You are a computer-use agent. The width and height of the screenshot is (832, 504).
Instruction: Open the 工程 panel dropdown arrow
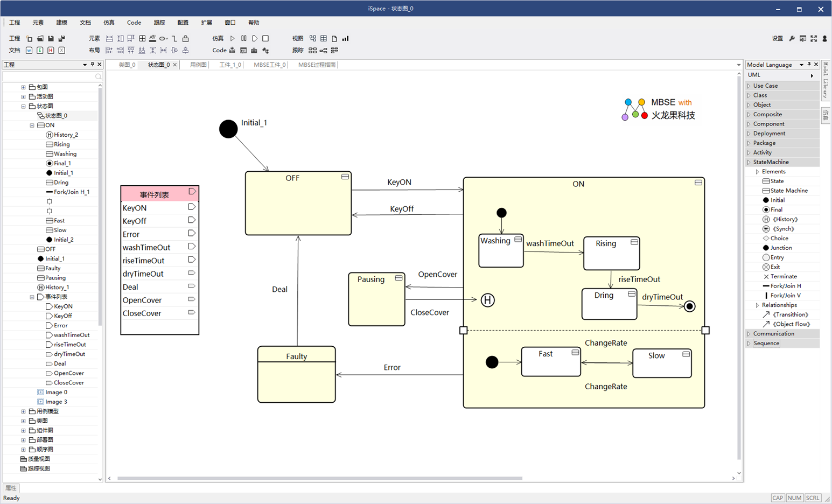(85, 65)
